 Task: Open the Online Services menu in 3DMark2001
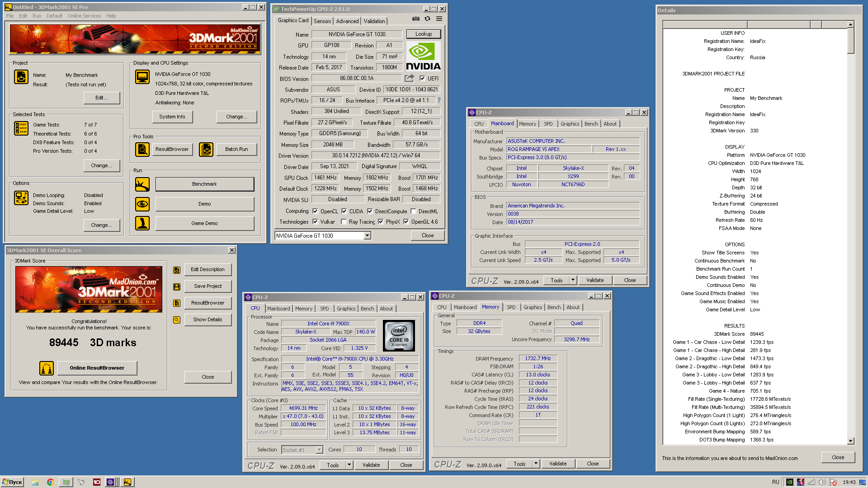tap(85, 16)
